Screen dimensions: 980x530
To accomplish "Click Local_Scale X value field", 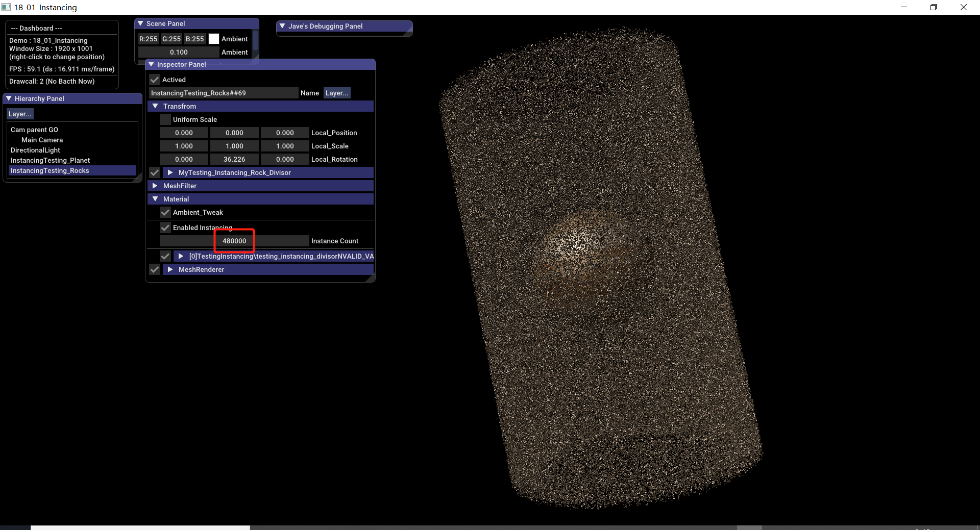I will (184, 146).
